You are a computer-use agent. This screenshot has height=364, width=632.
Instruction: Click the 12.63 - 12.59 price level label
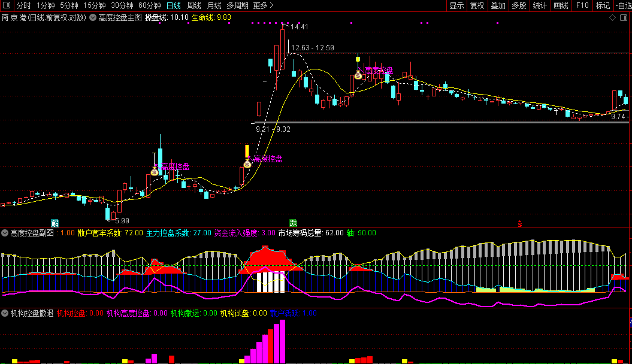pyautogui.click(x=312, y=48)
